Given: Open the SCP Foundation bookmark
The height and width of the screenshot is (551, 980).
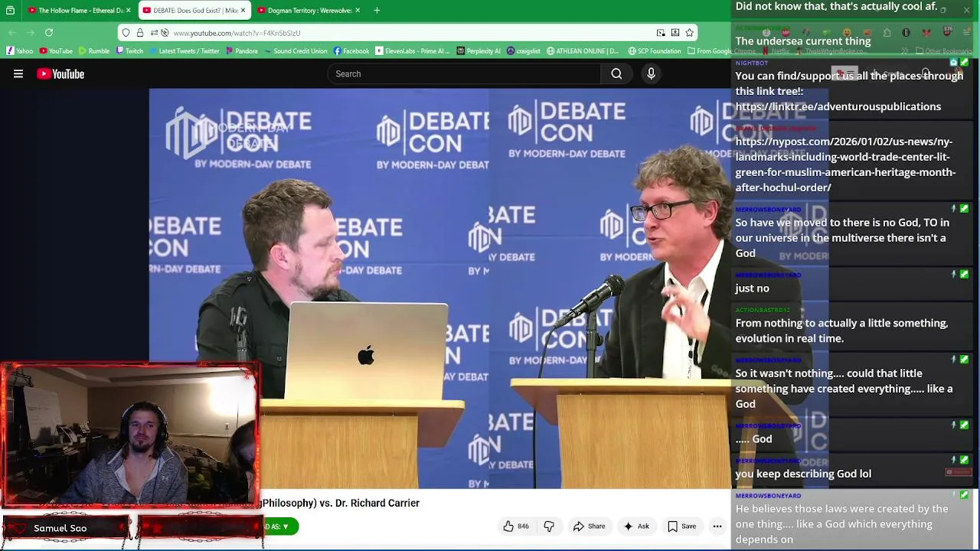Looking at the screenshot, I should pyautogui.click(x=655, y=51).
